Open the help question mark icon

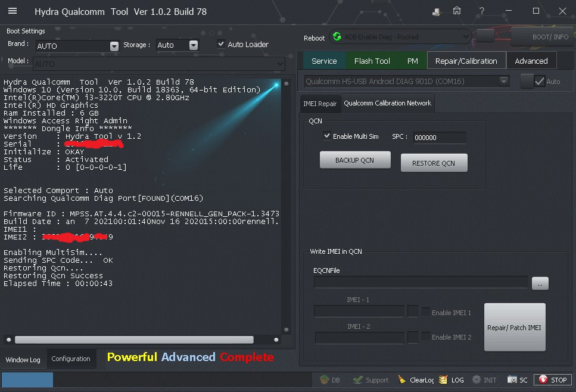(482, 11)
